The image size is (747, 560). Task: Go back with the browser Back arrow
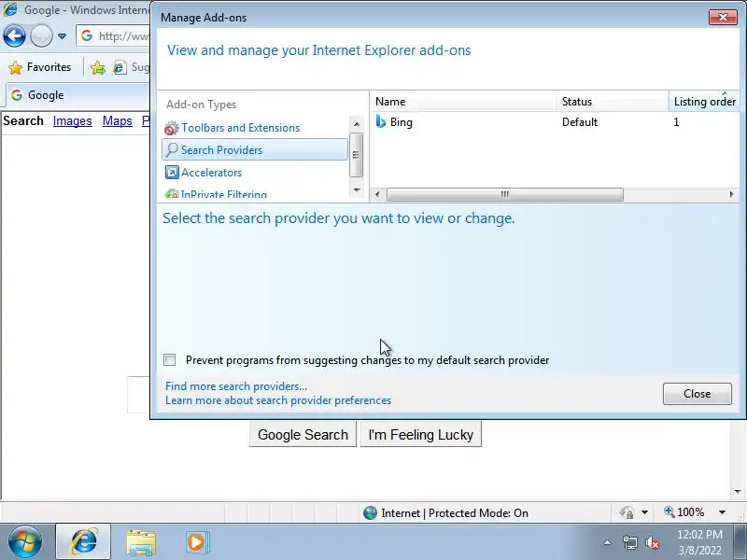pyautogui.click(x=14, y=35)
